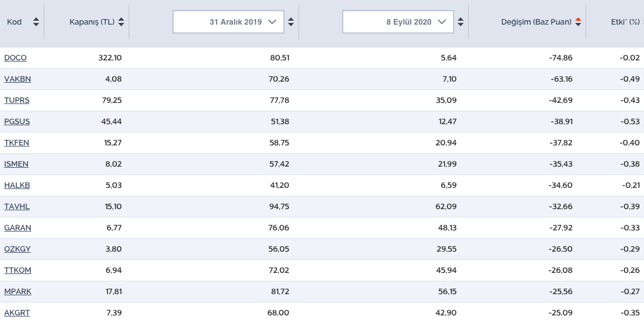
Task: Open the TKFEN stock link
Action: pos(16,143)
